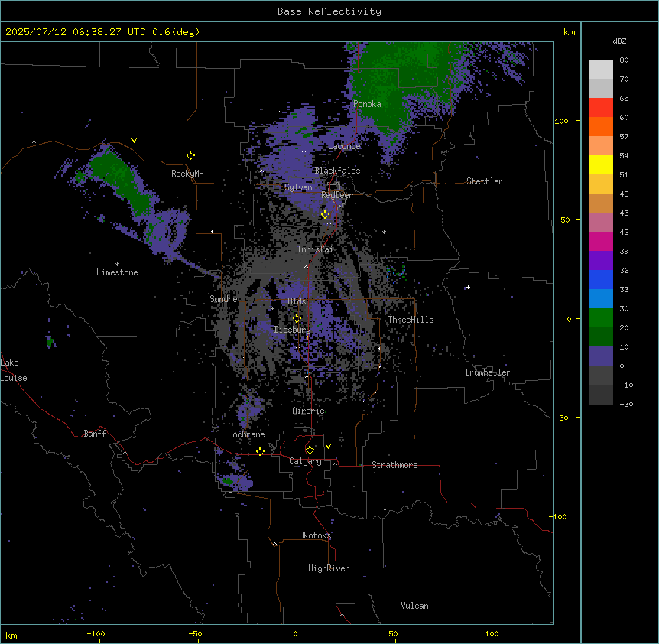Image resolution: width=659 pixels, height=644 pixels.
Task: Click the 42 dBZ legend value
Action: 624,232
